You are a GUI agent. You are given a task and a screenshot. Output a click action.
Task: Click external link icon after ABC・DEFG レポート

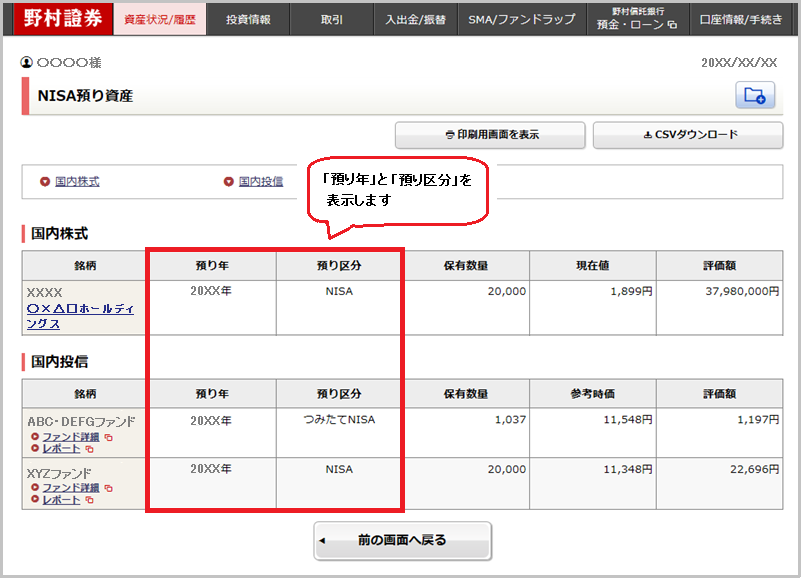pyautogui.click(x=89, y=449)
